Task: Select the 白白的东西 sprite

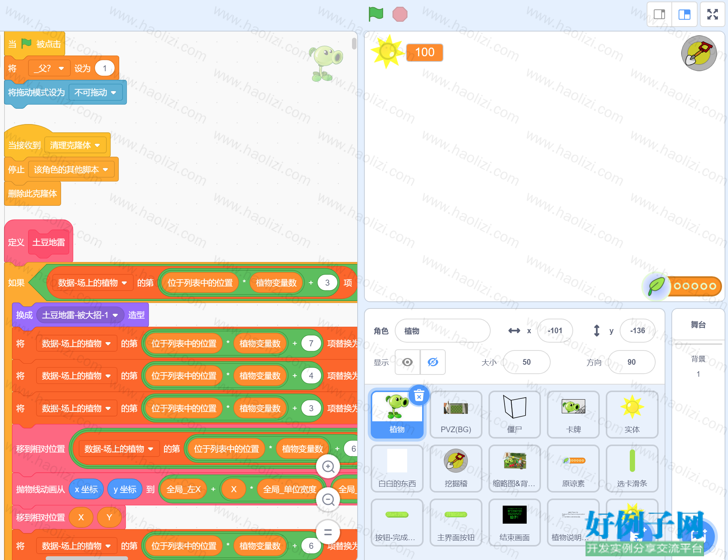Action: point(397,469)
